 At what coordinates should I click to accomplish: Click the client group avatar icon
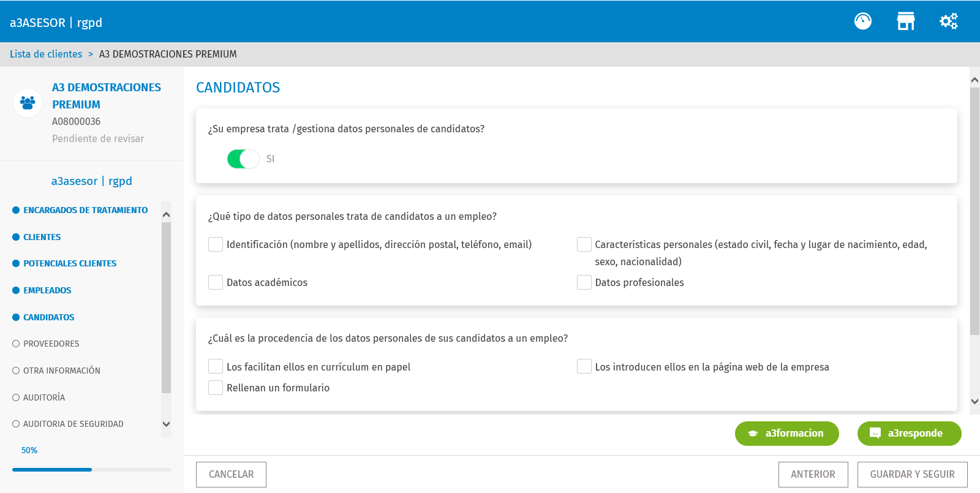[28, 102]
